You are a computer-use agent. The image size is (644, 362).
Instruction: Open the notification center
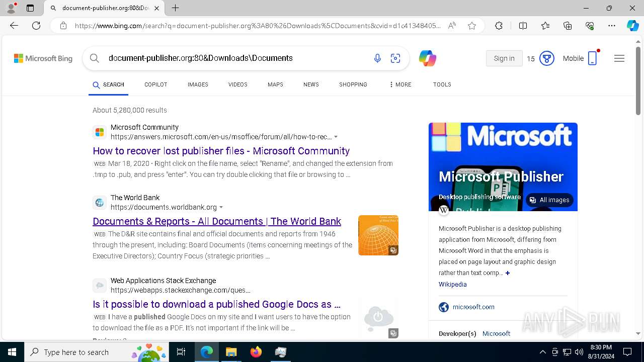click(627, 352)
